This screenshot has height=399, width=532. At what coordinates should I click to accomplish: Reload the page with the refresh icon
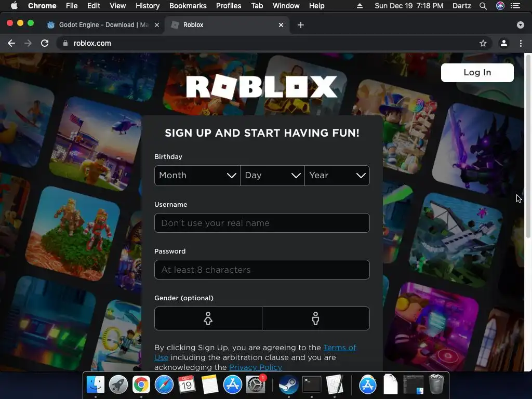pos(45,43)
